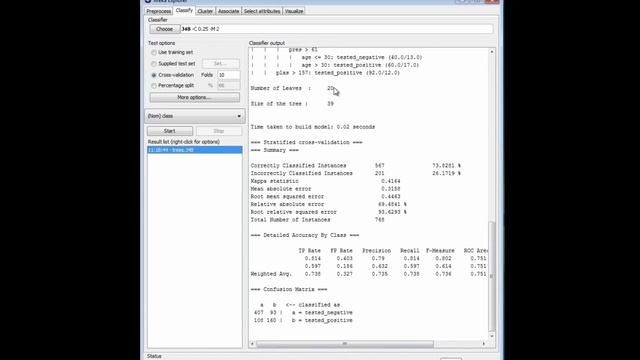Switch to Select attributes tab
Viewport: 640px width, 360px height.
[x=262, y=11]
